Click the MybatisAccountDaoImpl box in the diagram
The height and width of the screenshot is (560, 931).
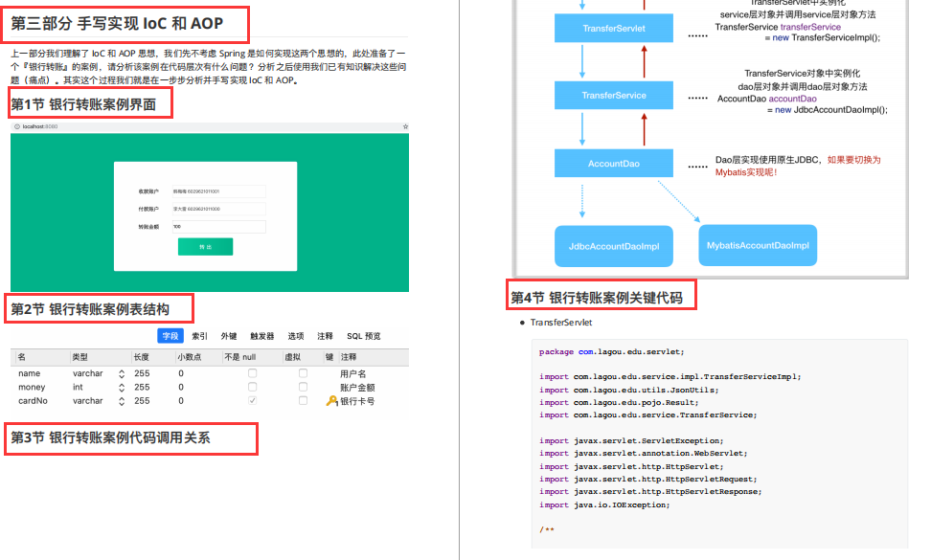click(758, 245)
